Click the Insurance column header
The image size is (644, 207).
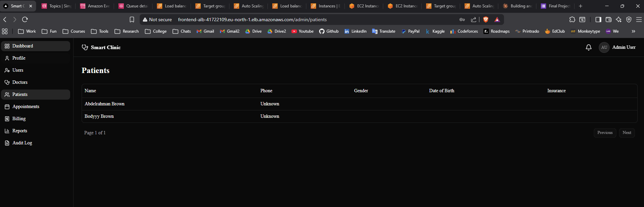pos(556,91)
